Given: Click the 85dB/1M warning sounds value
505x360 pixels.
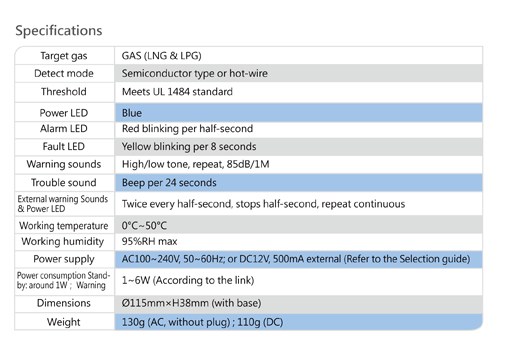Looking at the screenshot, I should [195, 164].
